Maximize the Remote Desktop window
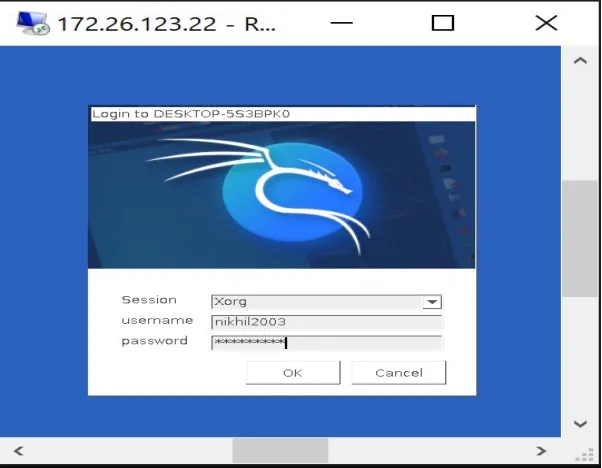 coord(443,23)
